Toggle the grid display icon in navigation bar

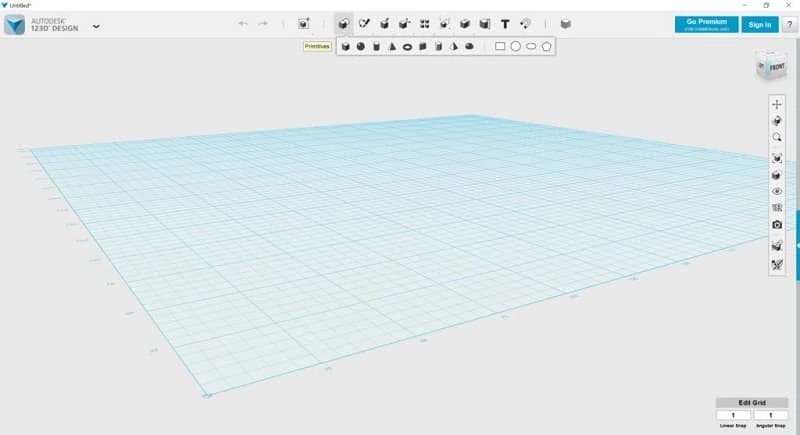[x=777, y=208]
